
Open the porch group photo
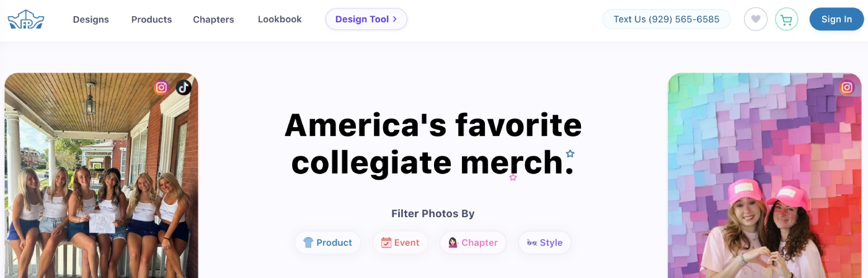coord(101,176)
